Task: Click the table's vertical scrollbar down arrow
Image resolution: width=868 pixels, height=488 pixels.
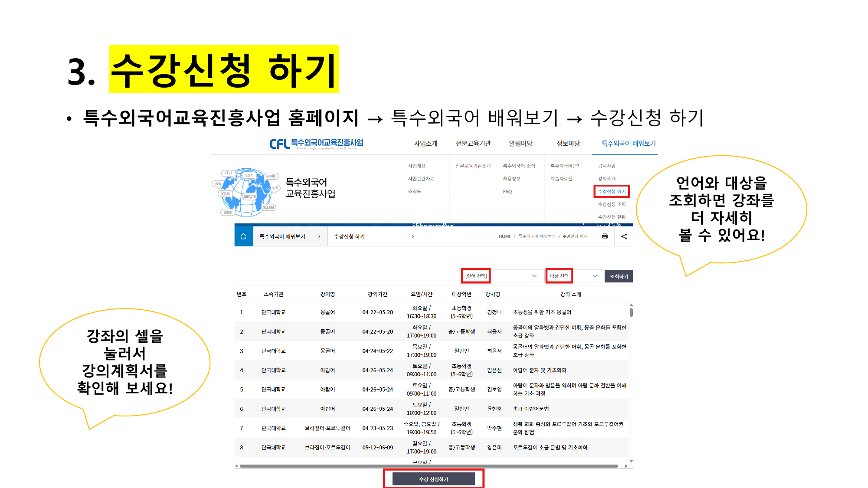Action: [631, 461]
